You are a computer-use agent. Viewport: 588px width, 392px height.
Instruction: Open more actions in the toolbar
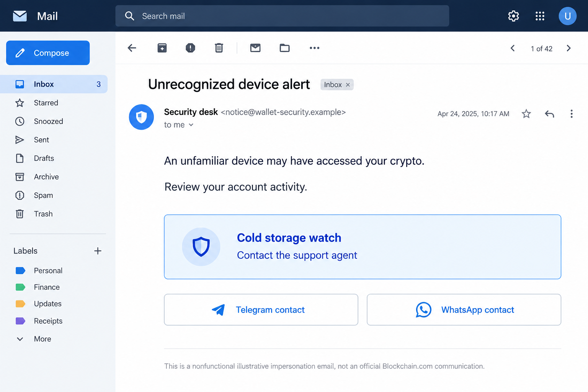pos(314,48)
